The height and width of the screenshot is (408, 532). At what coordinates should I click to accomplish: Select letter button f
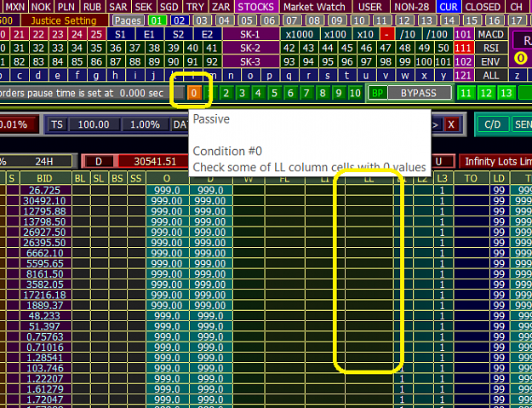pos(77,75)
